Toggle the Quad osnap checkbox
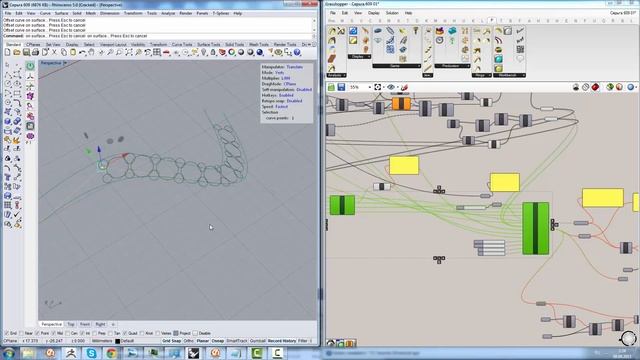This screenshot has height=360, width=640. [125, 333]
